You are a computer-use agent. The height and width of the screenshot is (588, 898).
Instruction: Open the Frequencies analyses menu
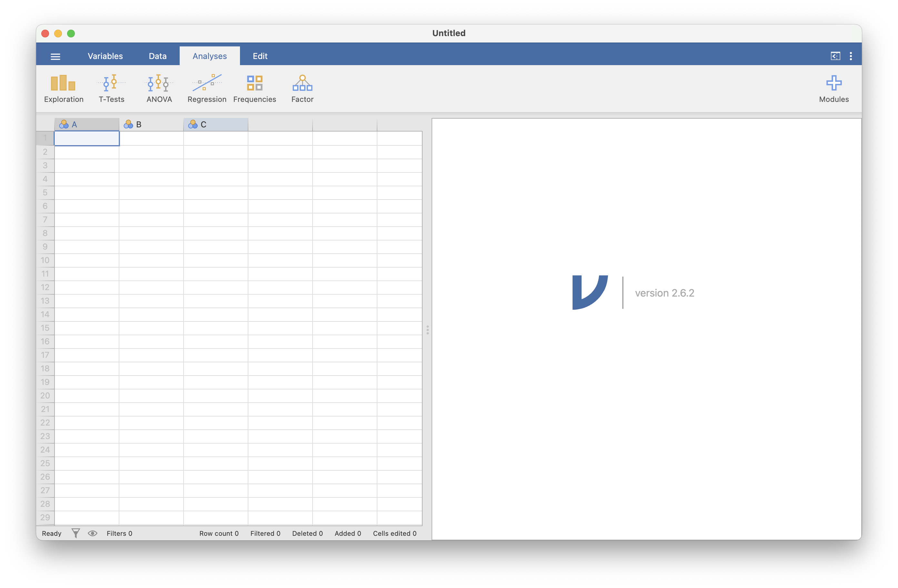pos(255,89)
